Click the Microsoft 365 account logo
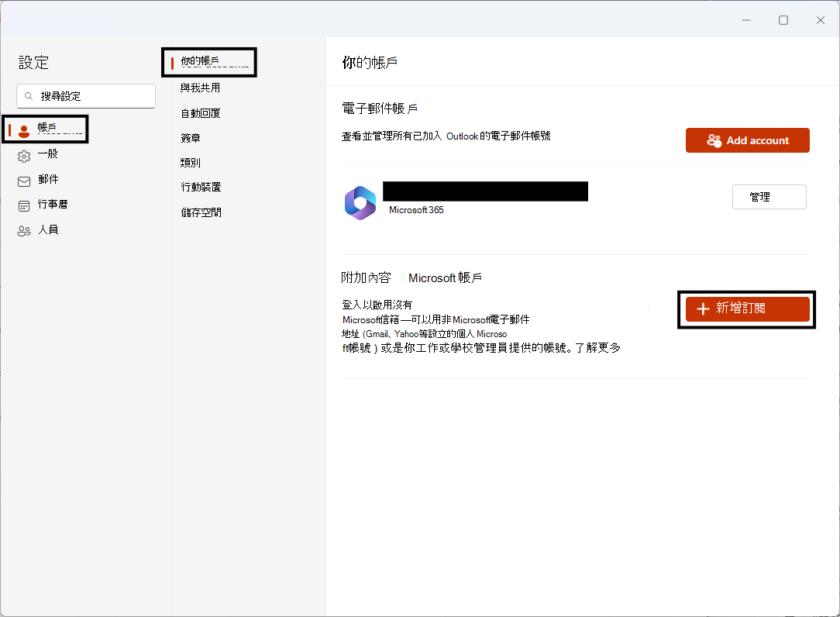The image size is (840, 617). coord(360,202)
